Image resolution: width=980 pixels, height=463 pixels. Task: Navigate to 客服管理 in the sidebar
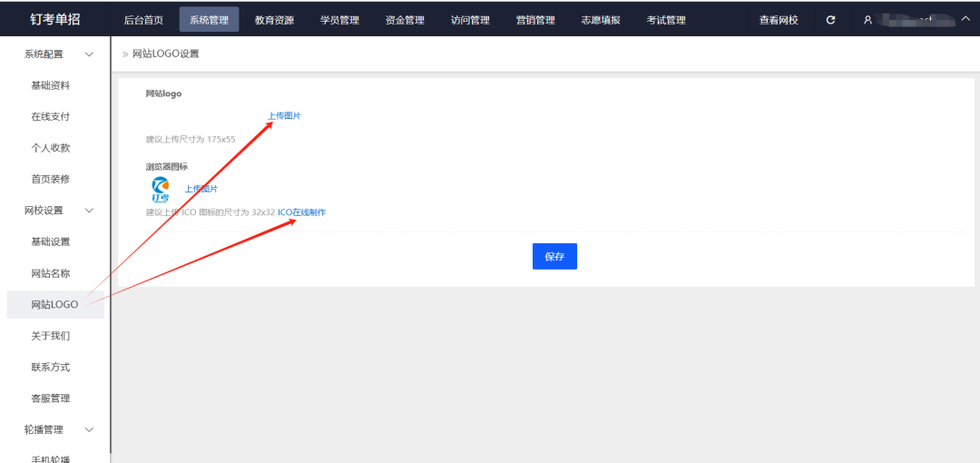pyautogui.click(x=51, y=399)
